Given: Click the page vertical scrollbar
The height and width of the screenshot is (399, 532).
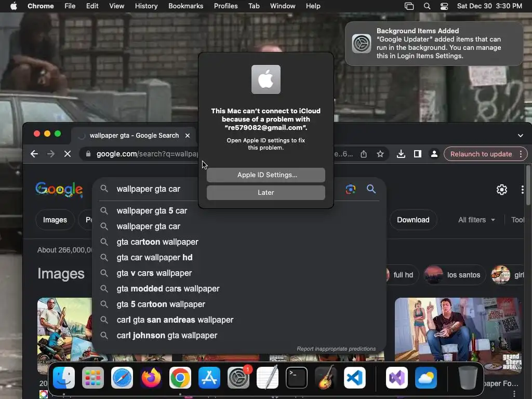Looking at the screenshot, I should tap(528, 185).
